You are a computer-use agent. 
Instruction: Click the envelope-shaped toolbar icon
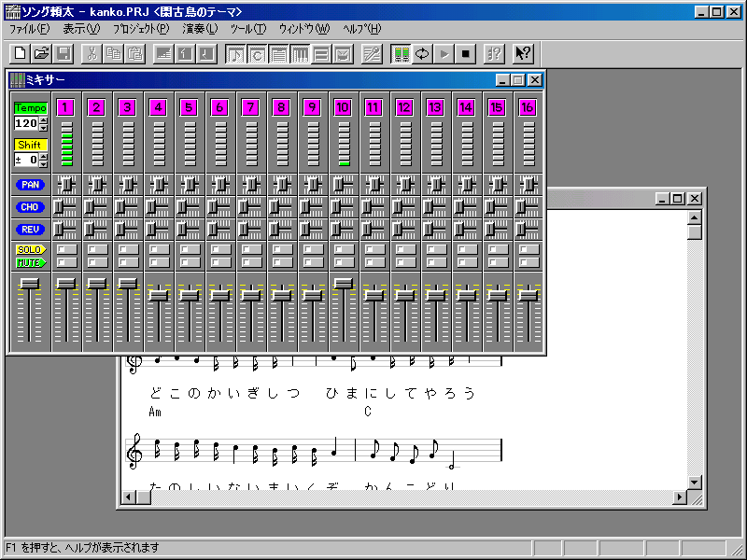[344, 54]
